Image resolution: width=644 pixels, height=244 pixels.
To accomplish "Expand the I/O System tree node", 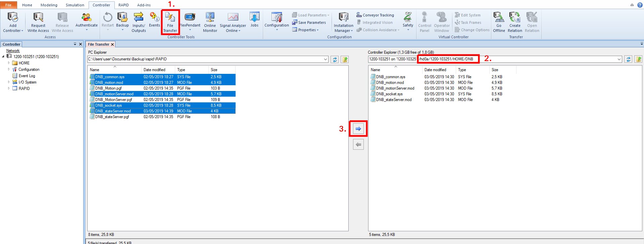I will tap(9, 82).
